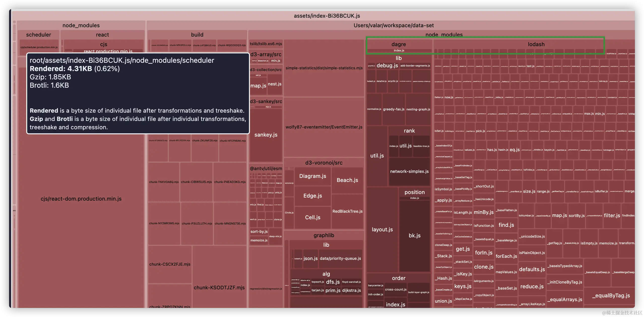644x317 pixels.
Task: Select the bk.js block under position
Action: point(414,236)
